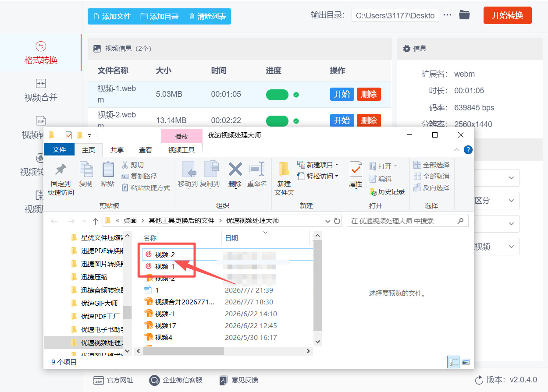Select 优速GIF大师 folder in the tree
This screenshot has height=392, width=548.
pos(99,303)
